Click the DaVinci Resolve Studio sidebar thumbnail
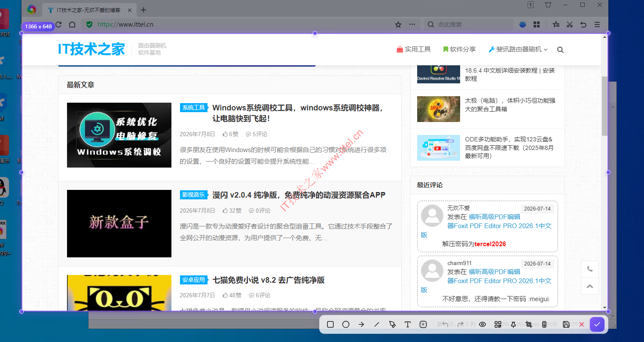 [439, 74]
